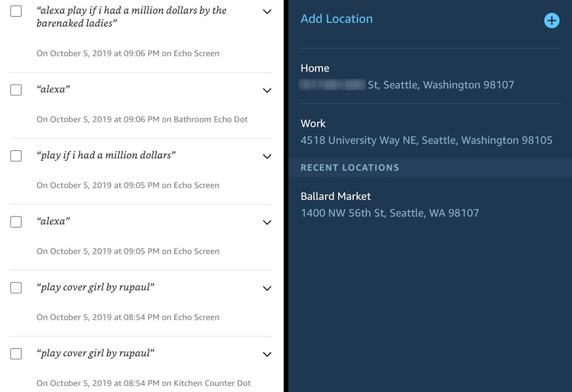
Task: Expand the Echo Screen "play cover girl by rupaul" entry
Action: pyautogui.click(x=267, y=288)
